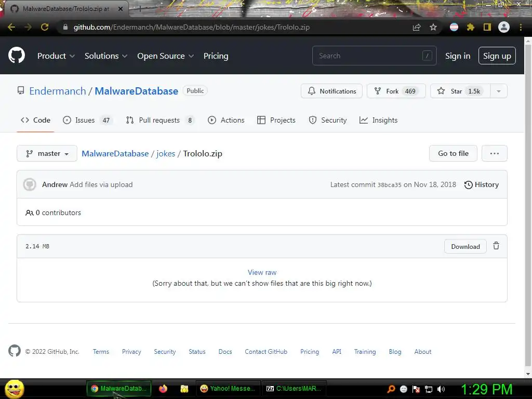
Task: Switch to C:\Users 7-Zip taskbar window
Action: pyautogui.click(x=294, y=389)
